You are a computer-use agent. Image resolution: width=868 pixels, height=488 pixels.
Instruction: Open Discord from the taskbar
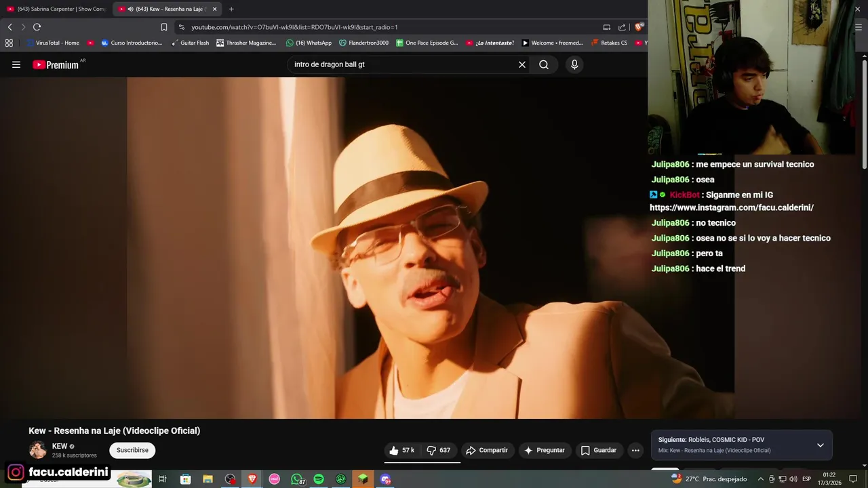[386, 479]
